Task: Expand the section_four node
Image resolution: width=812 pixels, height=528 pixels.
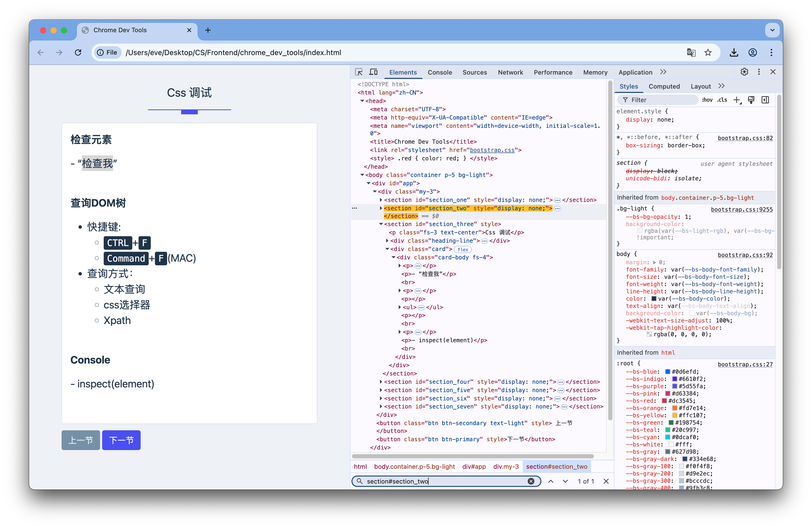Action: click(381, 382)
